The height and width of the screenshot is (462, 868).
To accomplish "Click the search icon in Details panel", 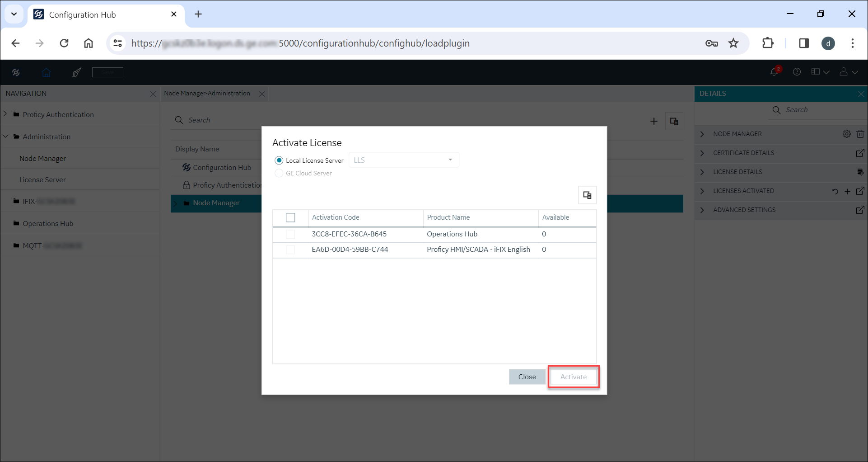I will point(777,110).
